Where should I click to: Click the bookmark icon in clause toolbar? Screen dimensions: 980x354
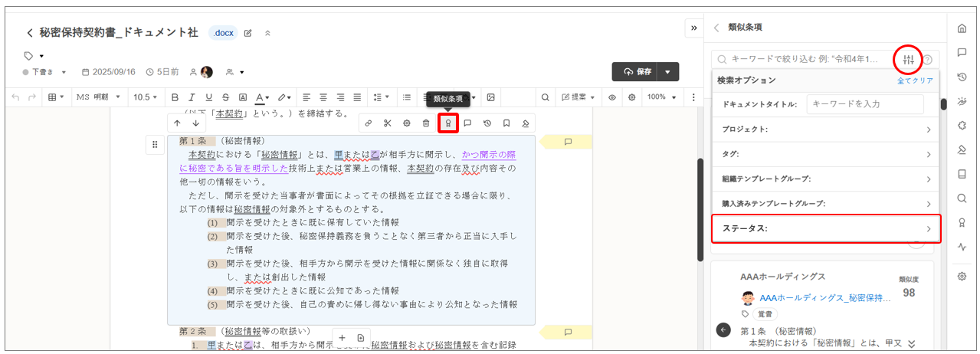pyautogui.click(x=506, y=123)
